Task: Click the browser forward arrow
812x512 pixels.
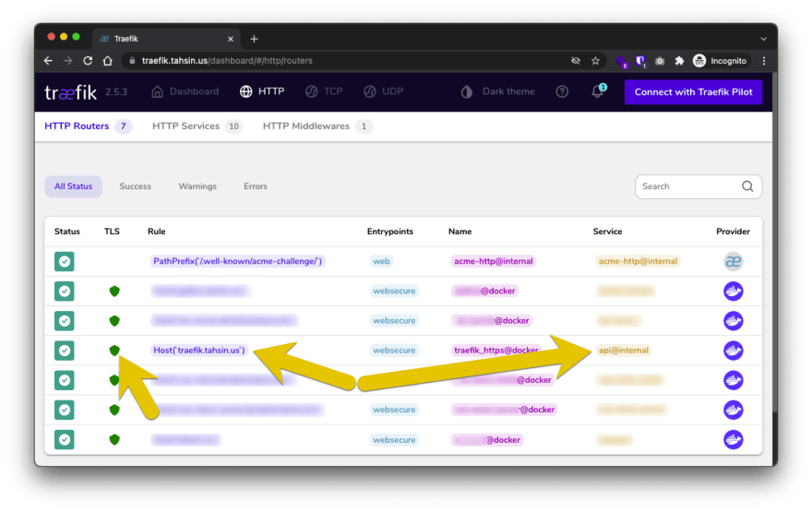Action: tap(68, 61)
